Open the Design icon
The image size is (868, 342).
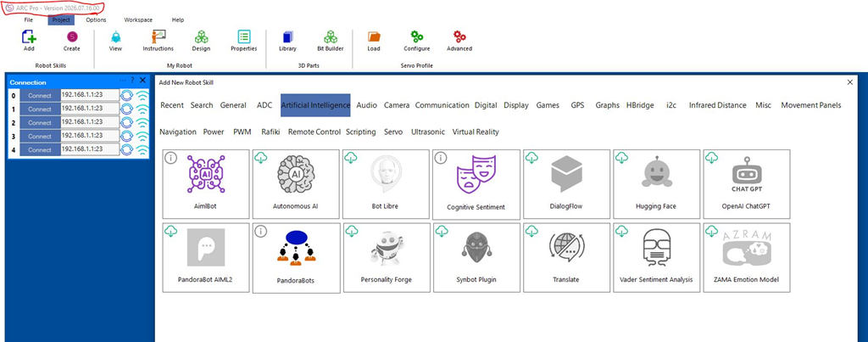click(201, 37)
